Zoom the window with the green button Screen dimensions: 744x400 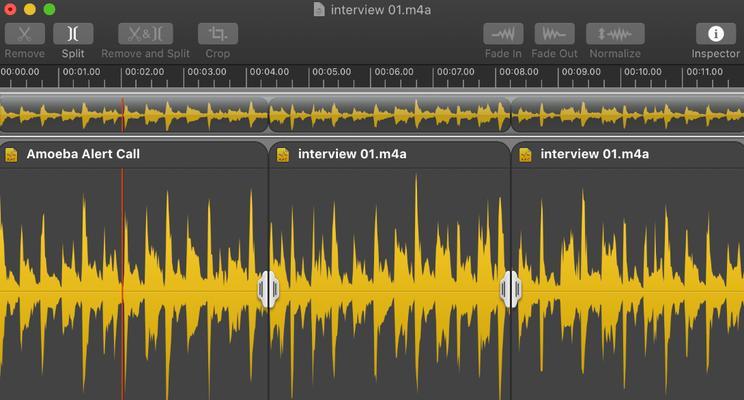coord(49,9)
